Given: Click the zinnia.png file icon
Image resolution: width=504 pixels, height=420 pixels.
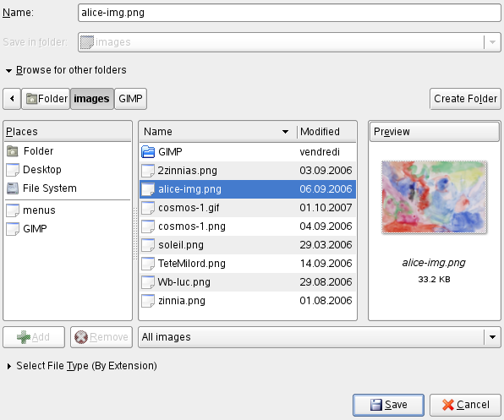Looking at the screenshot, I should click(148, 301).
